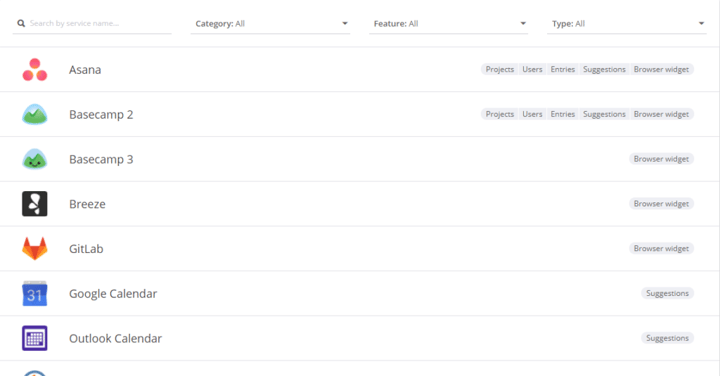
Task: Click Suggestions tag on Google Calendar row
Action: [x=667, y=293]
